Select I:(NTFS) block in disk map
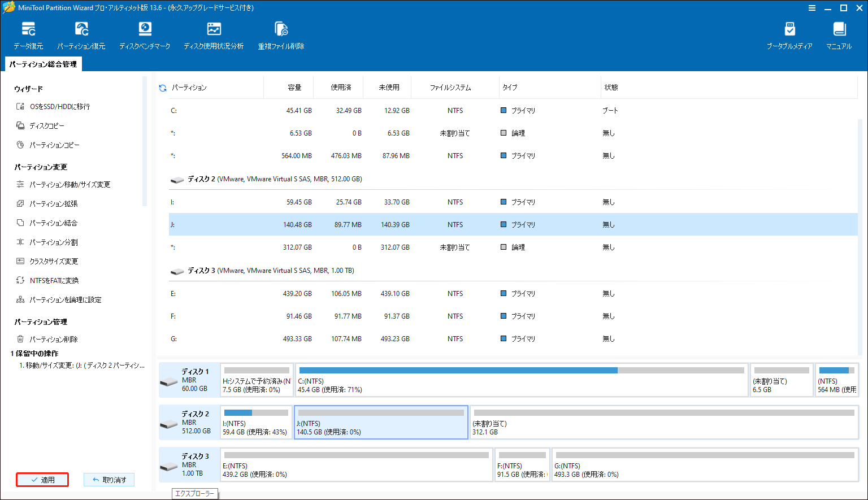The height and width of the screenshot is (500, 868). point(256,422)
